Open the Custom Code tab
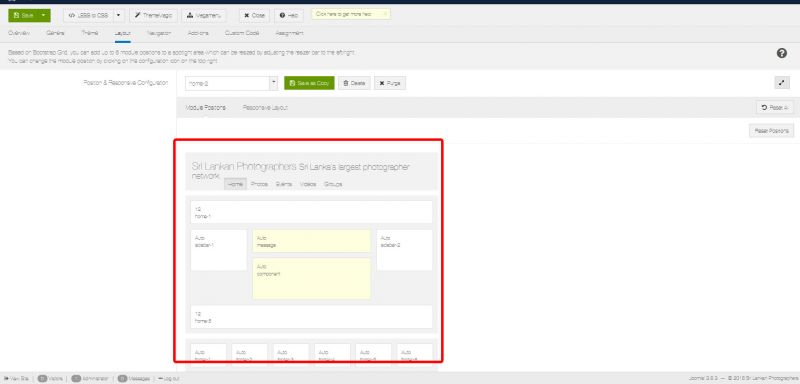Image resolution: width=800 pixels, height=384 pixels. tap(242, 33)
